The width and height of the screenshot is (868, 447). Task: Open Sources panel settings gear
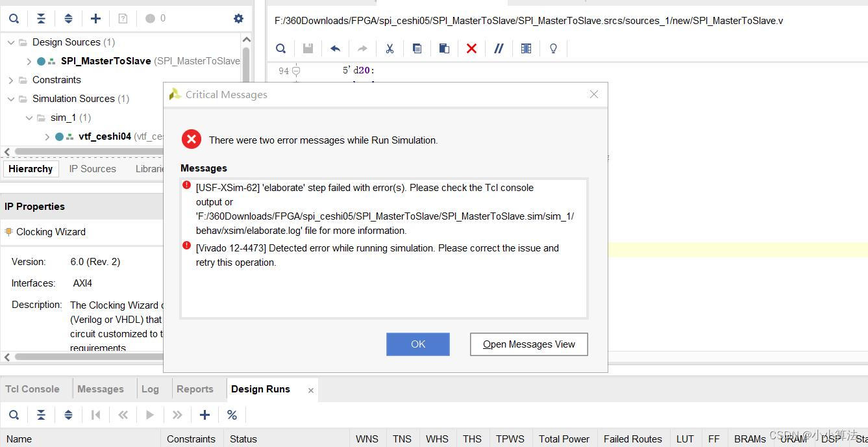(x=238, y=18)
